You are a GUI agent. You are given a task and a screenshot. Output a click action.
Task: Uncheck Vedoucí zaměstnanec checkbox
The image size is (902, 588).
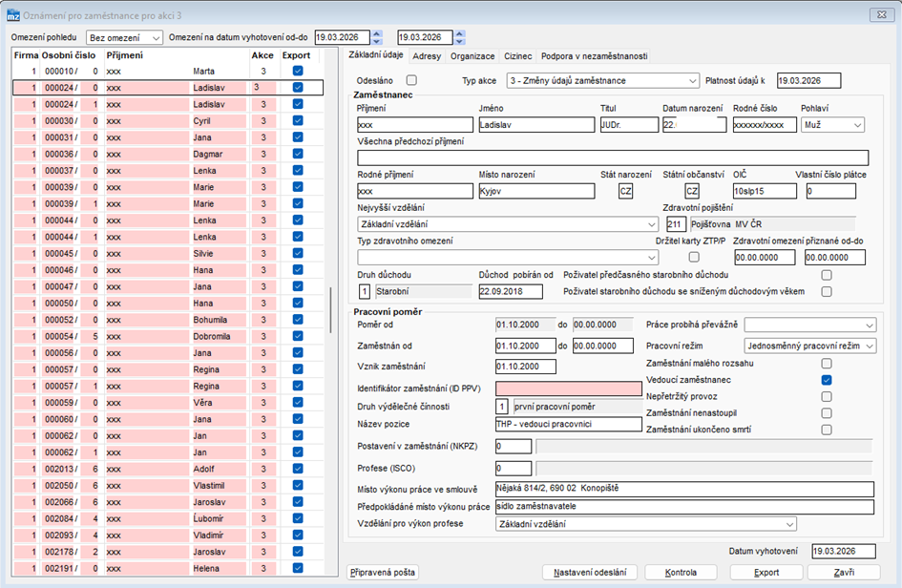[827, 380]
